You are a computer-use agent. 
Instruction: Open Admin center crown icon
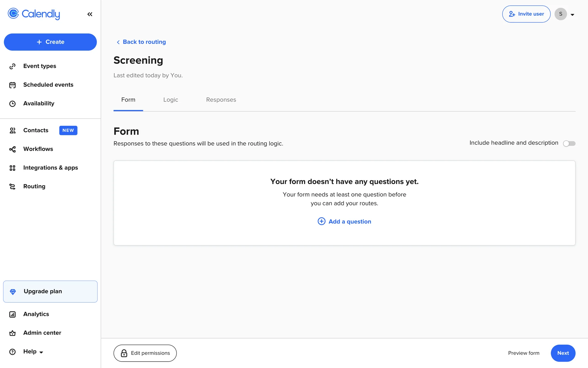[x=13, y=333]
